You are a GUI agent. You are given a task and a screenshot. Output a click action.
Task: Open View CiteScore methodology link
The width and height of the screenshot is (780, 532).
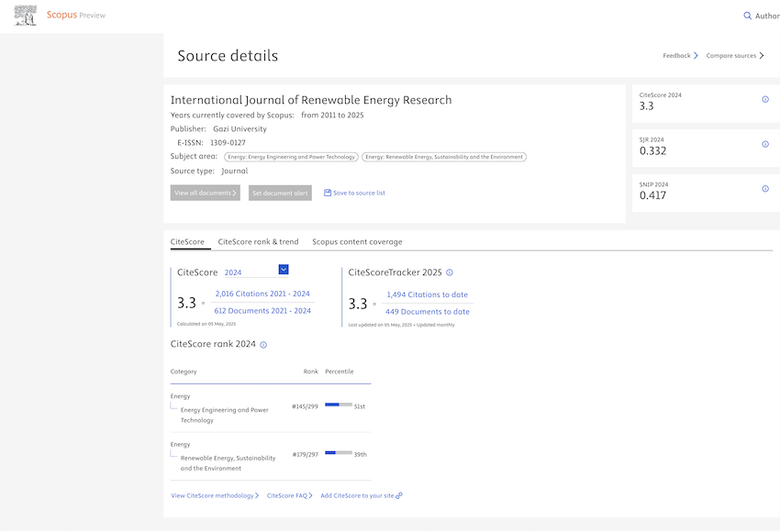[x=215, y=495]
